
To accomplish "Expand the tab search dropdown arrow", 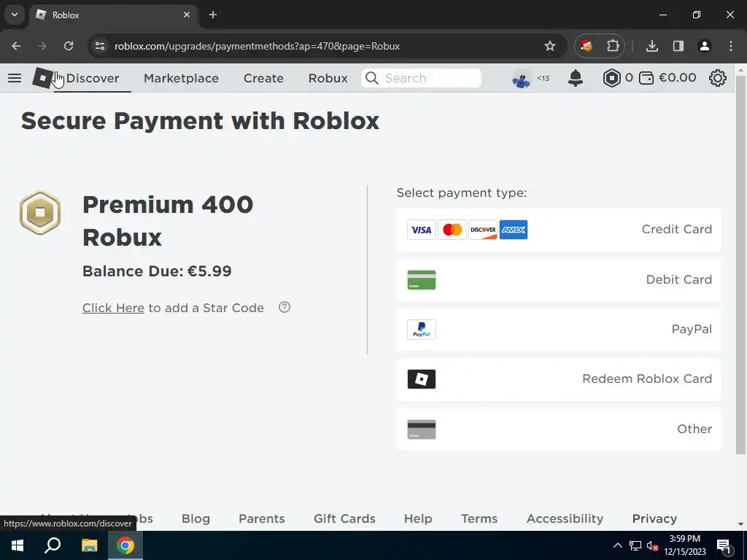I will click(x=15, y=15).
